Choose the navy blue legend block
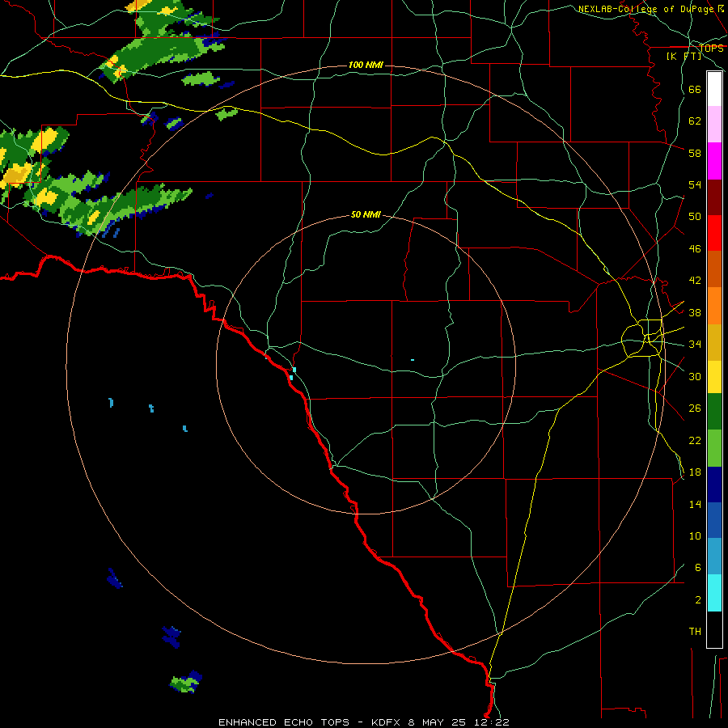Screen dimensions: 728x728 (714, 485)
